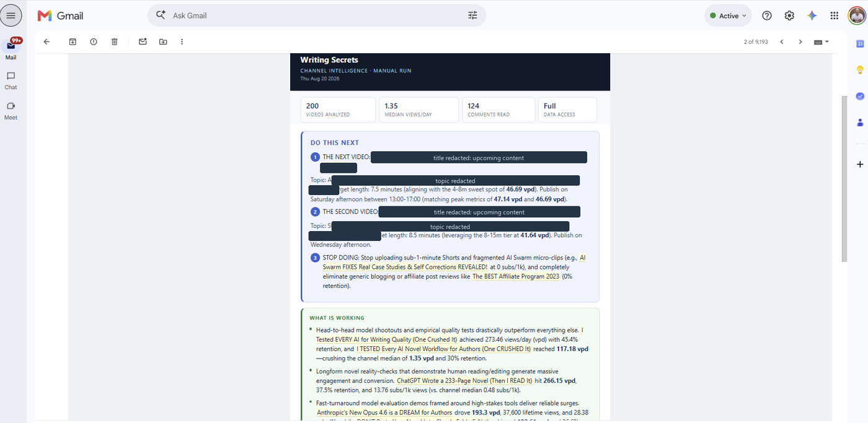Click the Full Data Access card
This screenshot has height=423, width=868.
[x=567, y=110]
